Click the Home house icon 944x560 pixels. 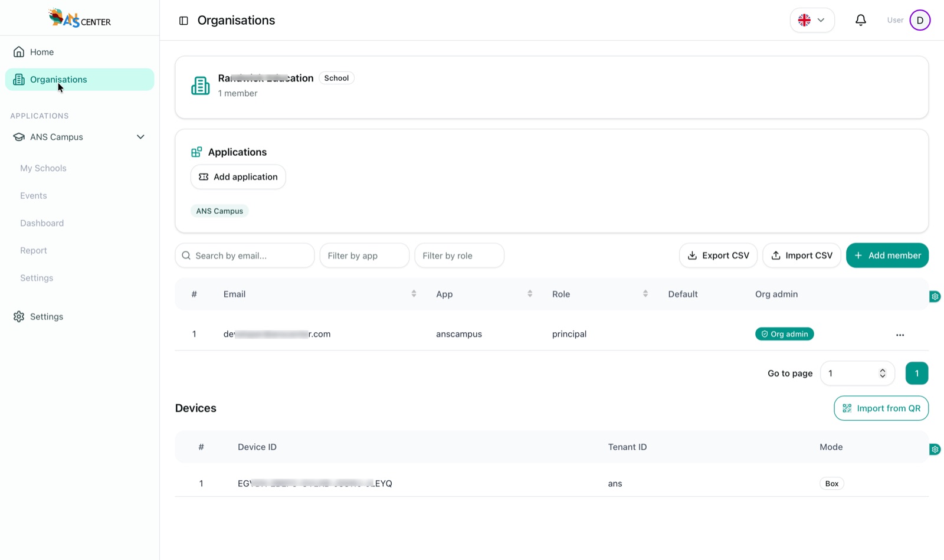(19, 52)
